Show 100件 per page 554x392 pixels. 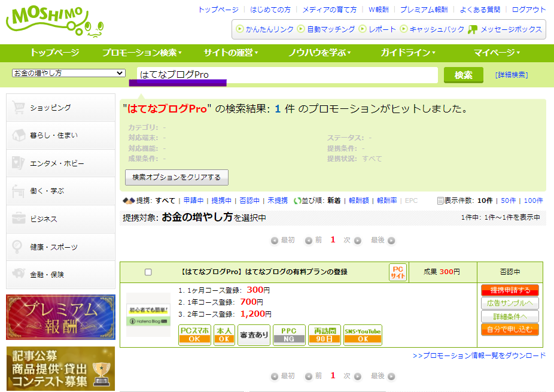pyautogui.click(x=533, y=200)
